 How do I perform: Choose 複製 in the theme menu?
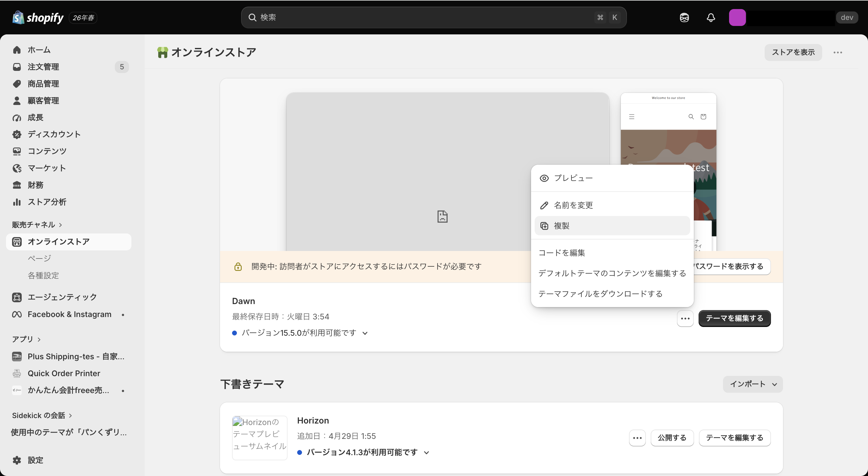pos(612,226)
